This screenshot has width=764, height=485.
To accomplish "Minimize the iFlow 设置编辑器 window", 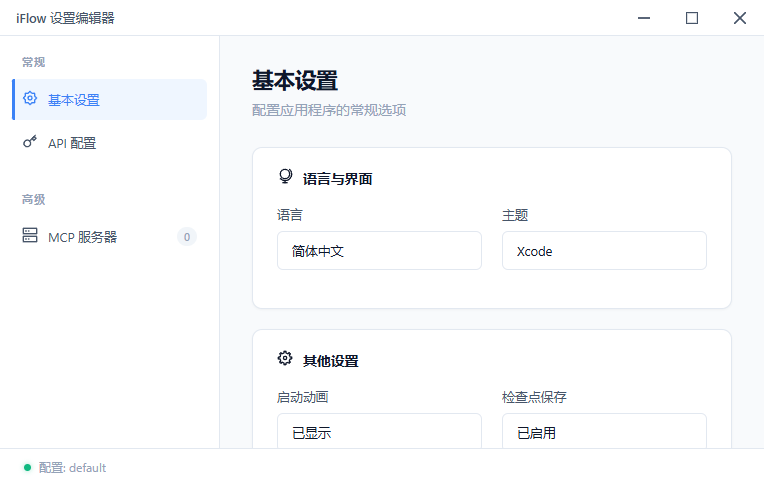I will [644, 18].
